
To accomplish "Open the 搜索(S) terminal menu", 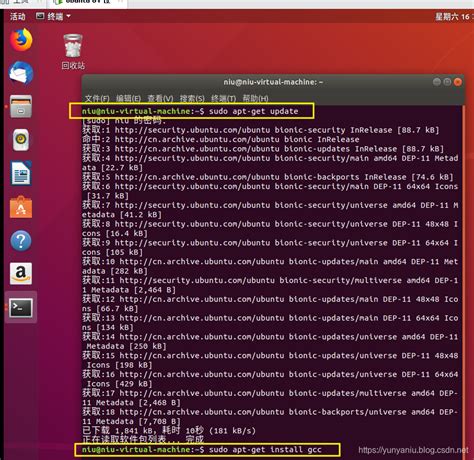I will pos(192,98).
